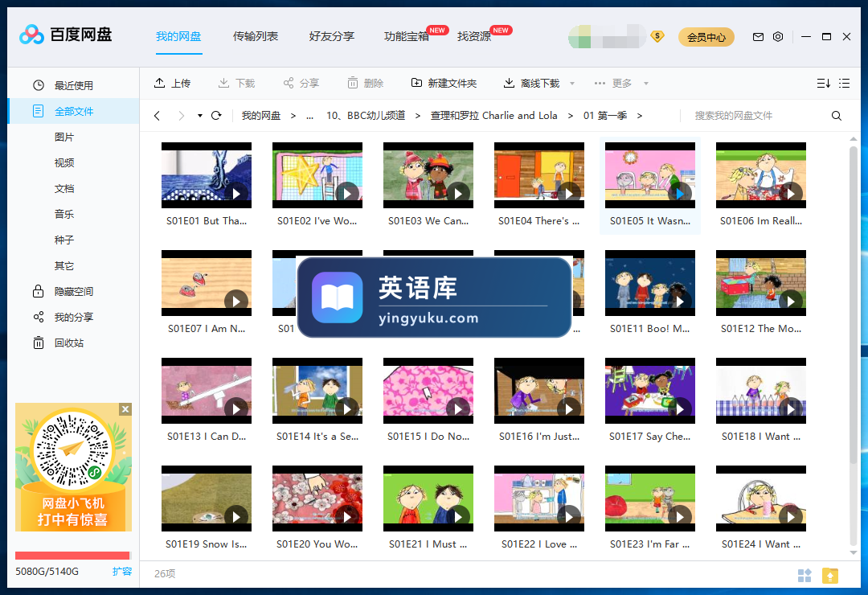Filter by 视频 in sidebar
The height and width of the screenshot is (595, 868).
(64, 162)
